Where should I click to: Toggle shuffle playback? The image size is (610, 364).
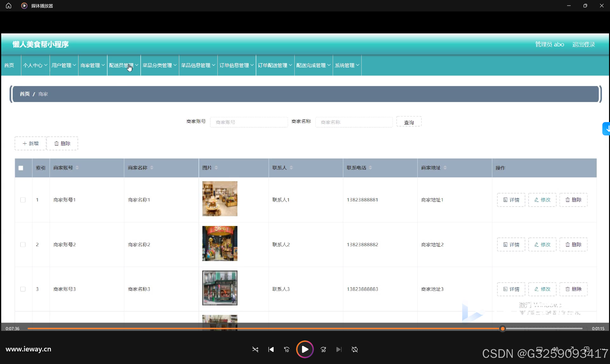255,349
